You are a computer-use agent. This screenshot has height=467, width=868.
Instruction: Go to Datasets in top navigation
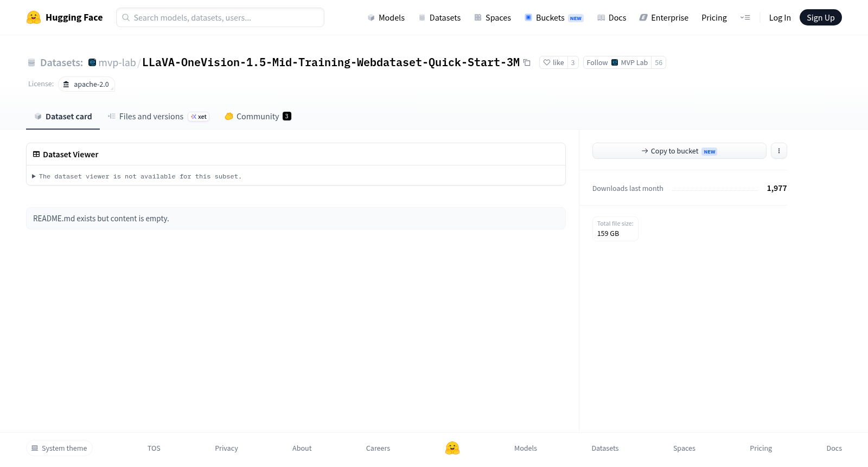(439, 17)
